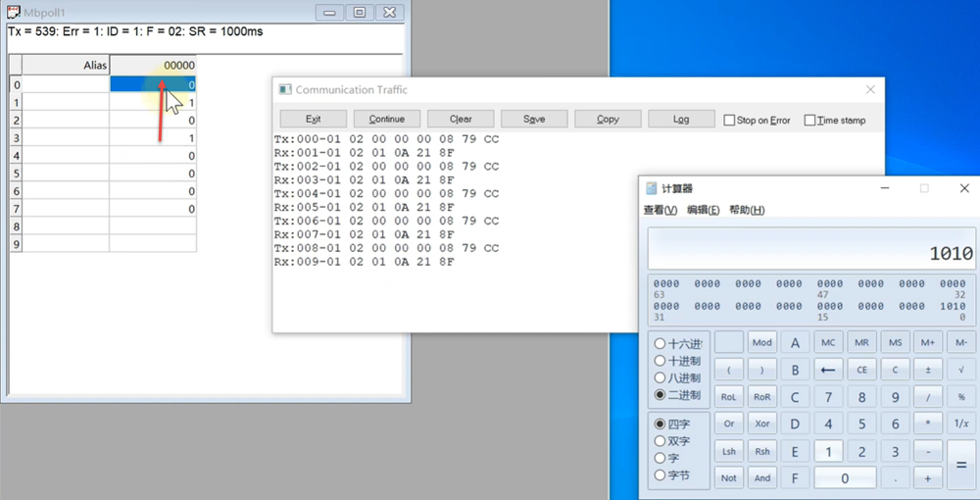Choose the 字节 byte size option
Screen dimensions: 980x500
coord(660,475)
